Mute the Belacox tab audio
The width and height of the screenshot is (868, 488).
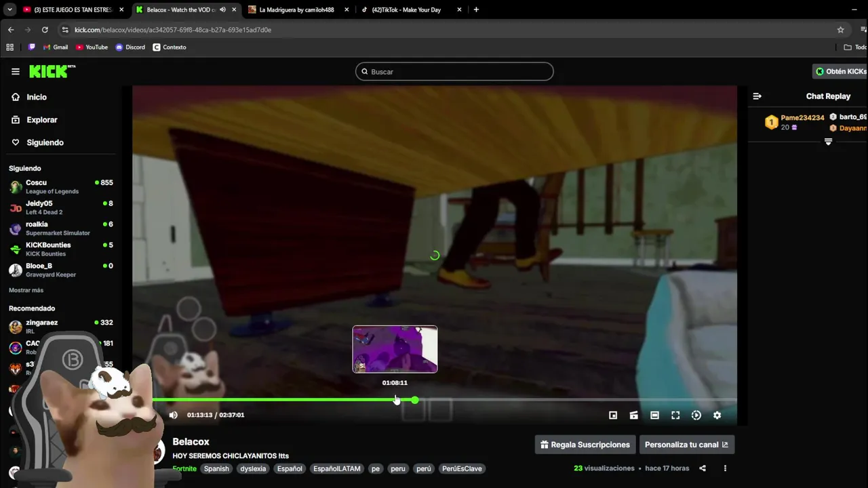point(222,9)
